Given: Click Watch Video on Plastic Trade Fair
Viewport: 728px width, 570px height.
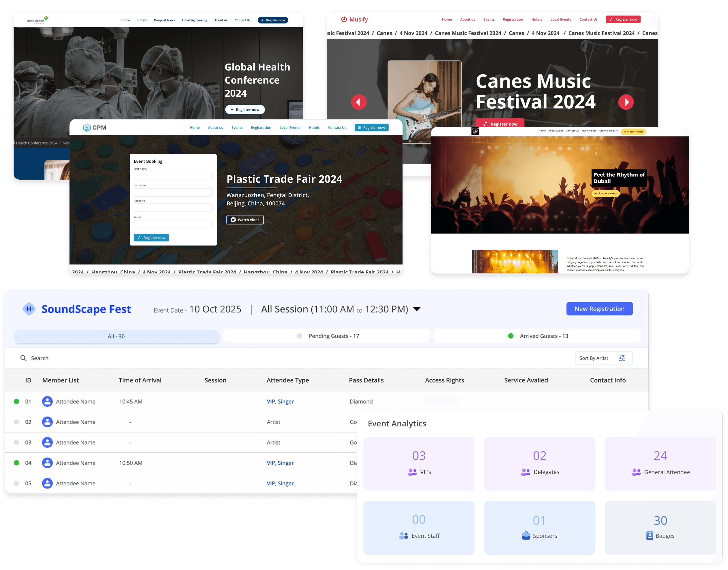Looking at the screenshot, I should pyautogui.click(x=245, y=220).
